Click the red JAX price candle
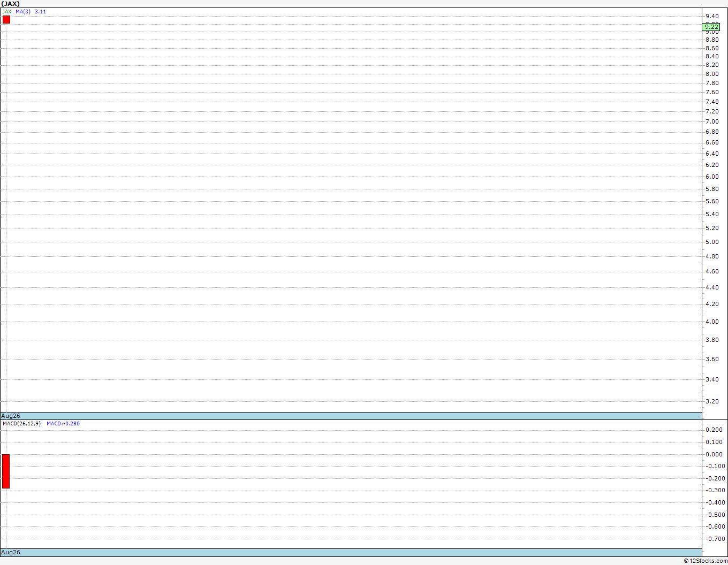This screenshot has height=565, width=728. tap(6, 20)
